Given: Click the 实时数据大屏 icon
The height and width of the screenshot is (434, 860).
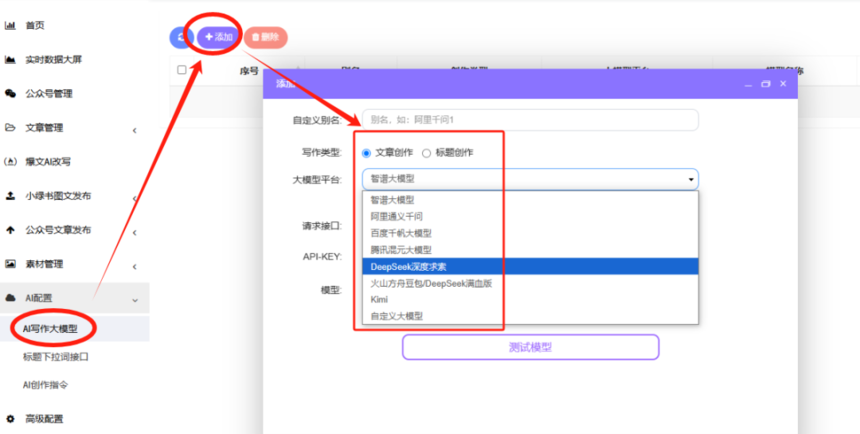Looking at the screenshot, I should pyautogui.click(x=10, y=59).
